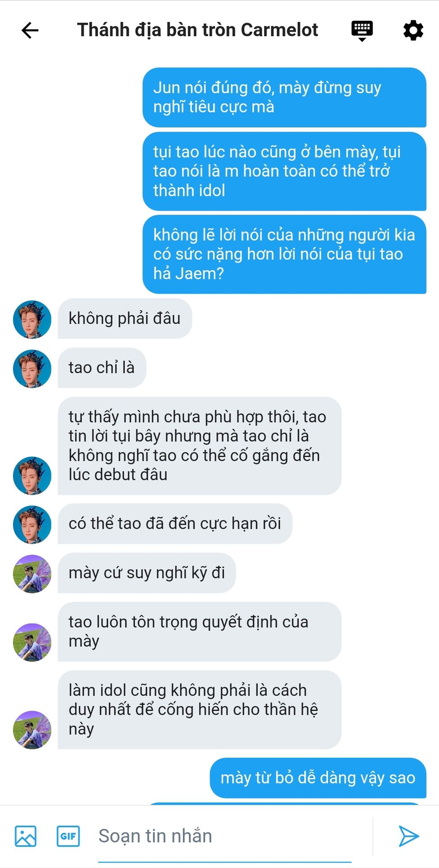Select the message 'không lẽ lời nói của những người kia'

(285, 254)
